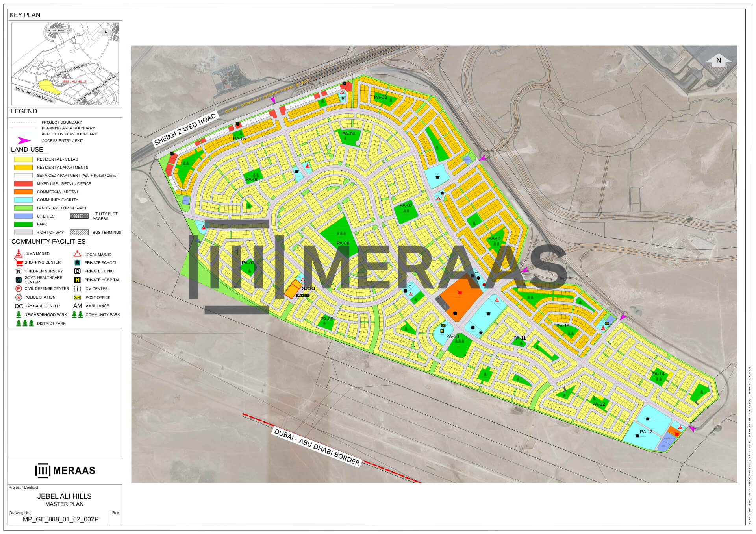This screenshot has height=534, width=756.
Task: Click the Post Office envelope icon
Action: point(77,297)
